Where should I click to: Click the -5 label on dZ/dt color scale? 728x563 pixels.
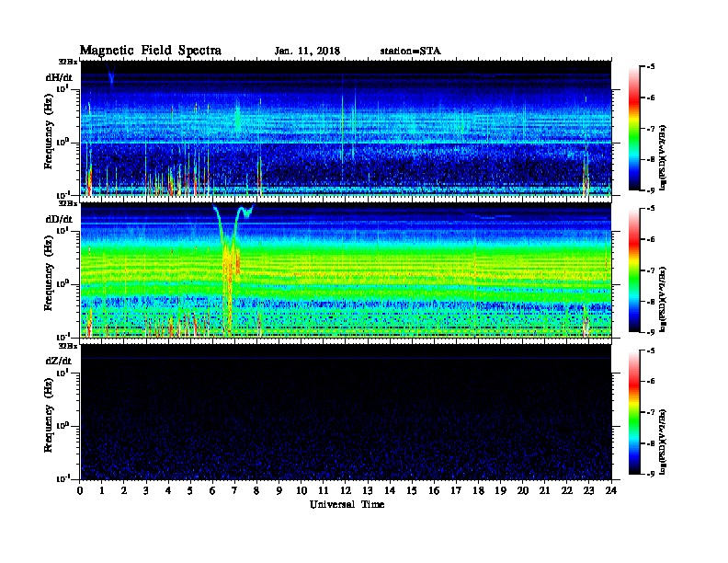coord(651,350)
